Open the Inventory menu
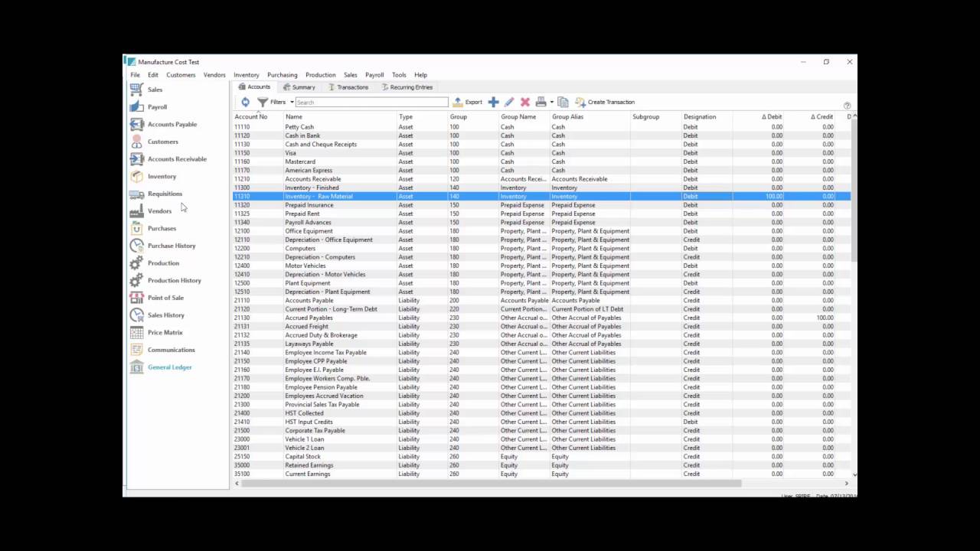980x551 pixels. (x=247, y=75)
